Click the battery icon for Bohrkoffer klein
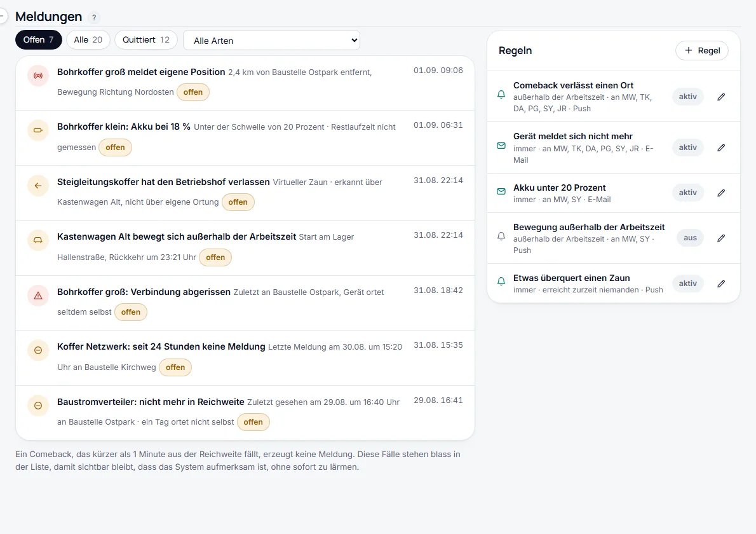 38,130
